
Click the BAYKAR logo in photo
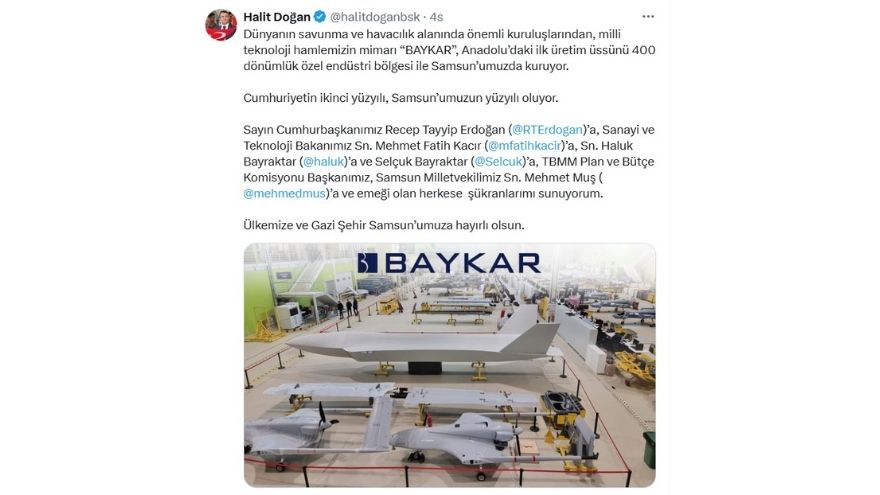(x=449, y=263)
